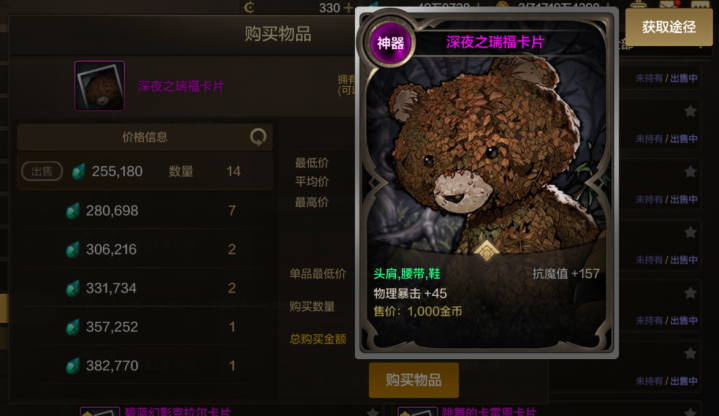
Task: Click the 神器 purple badge icon
Action: click(x=390, y=43)
